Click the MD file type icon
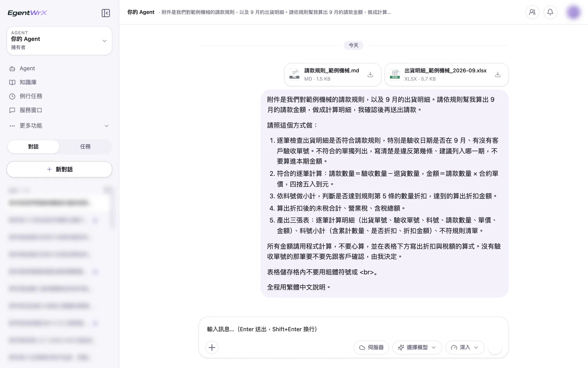The width and height of the screenshot is (588, 368). (x=294, y=74)
